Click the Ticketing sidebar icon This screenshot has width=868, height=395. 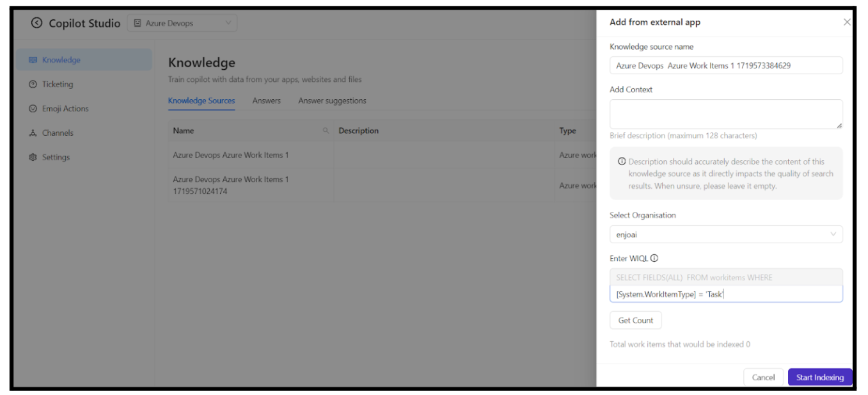[x=33, y=85]
